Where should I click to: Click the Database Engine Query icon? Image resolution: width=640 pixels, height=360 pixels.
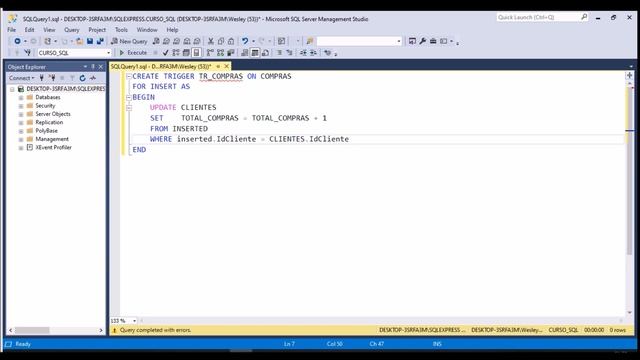click(x=156, y=41)
